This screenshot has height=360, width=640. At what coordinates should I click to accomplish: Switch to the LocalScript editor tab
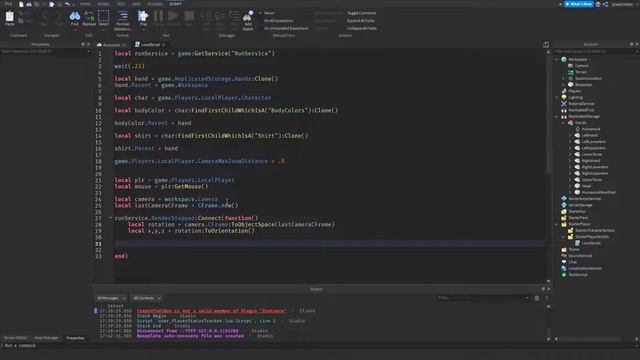150,44
